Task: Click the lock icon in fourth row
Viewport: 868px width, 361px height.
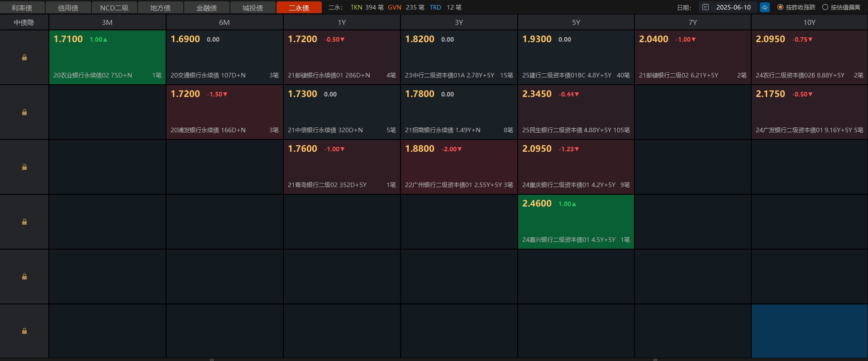Action: 24,222
